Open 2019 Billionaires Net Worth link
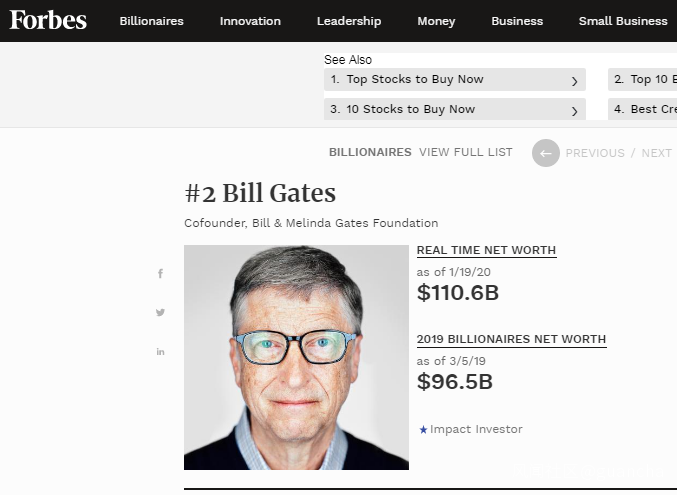Image resolution: width=677 pixels, height=495 pixels. (x=511, y=340)
